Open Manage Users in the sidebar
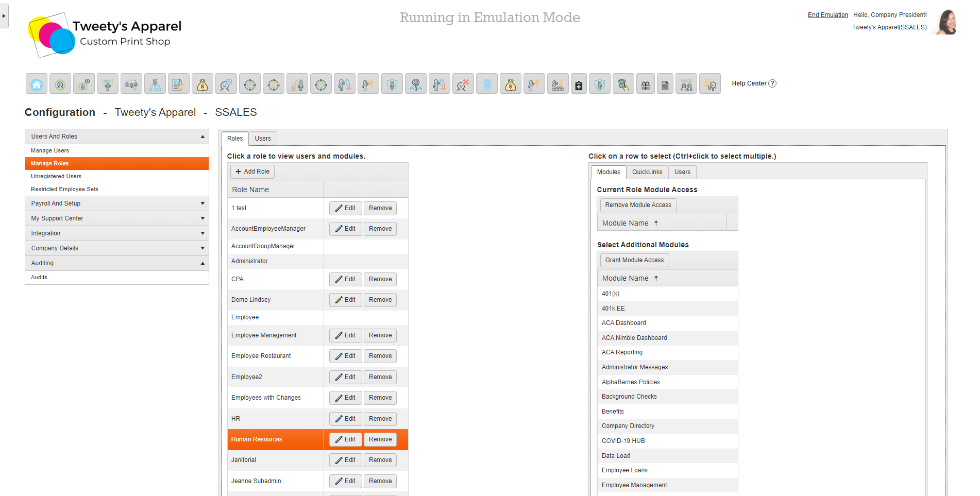This screenshot has height=496, width=980. coord(117,150)
